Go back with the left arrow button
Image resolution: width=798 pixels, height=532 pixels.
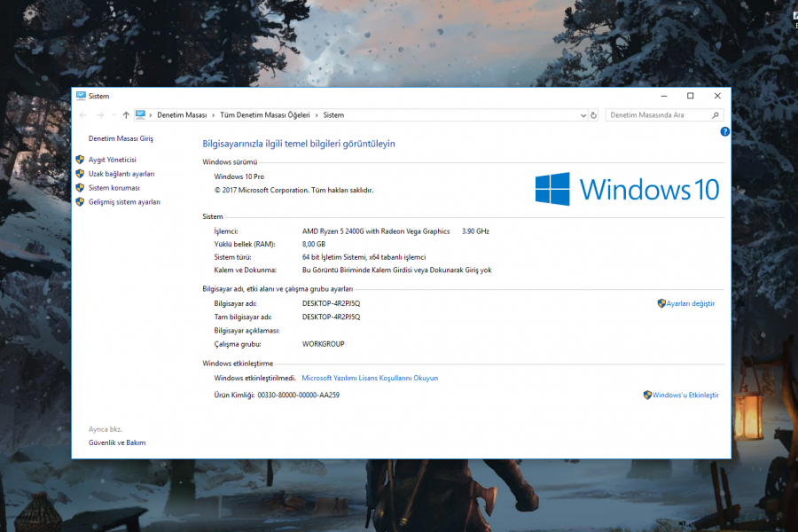(x=83, y=115)
